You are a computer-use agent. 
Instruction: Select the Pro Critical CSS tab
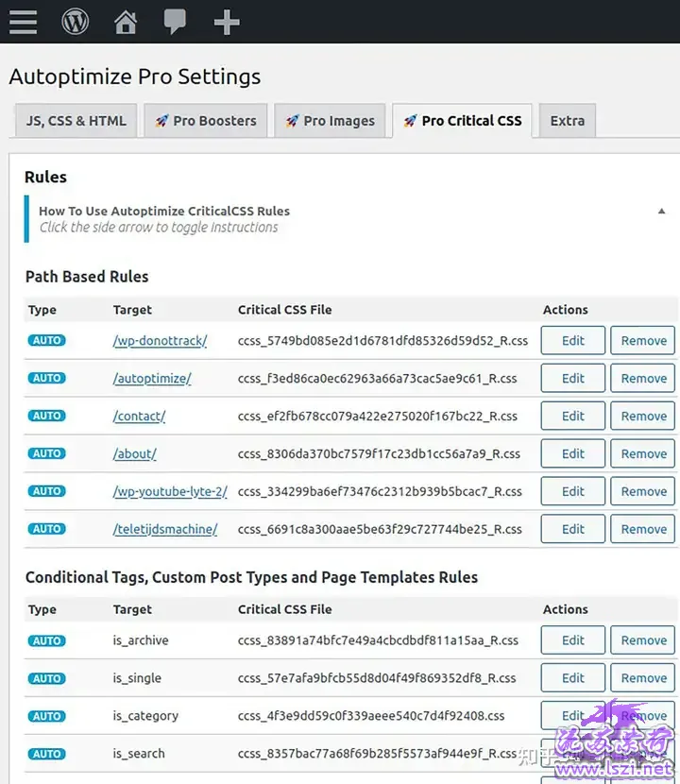[x=463, y=121]
